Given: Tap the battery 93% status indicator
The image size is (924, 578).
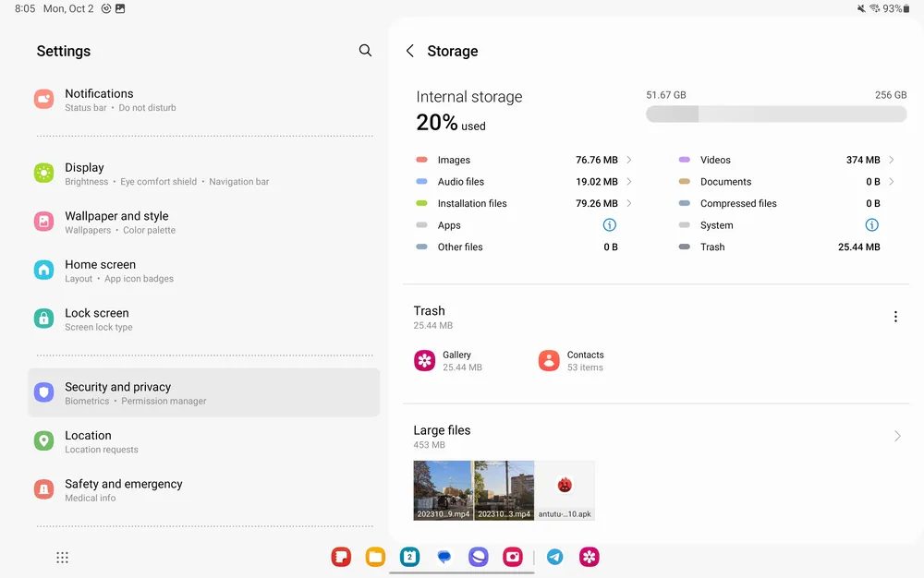Looking at the screenshot, I should (x=896, y=8).
